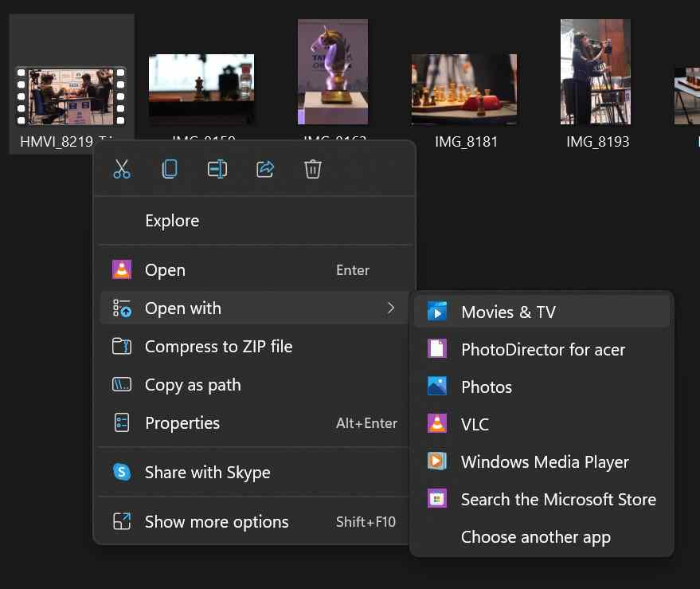Image resolution: width=700 pixels, height=589 pixels.
Task: Choose Windows Media Player
Action: pyautogui.click(x=542, y=461)
